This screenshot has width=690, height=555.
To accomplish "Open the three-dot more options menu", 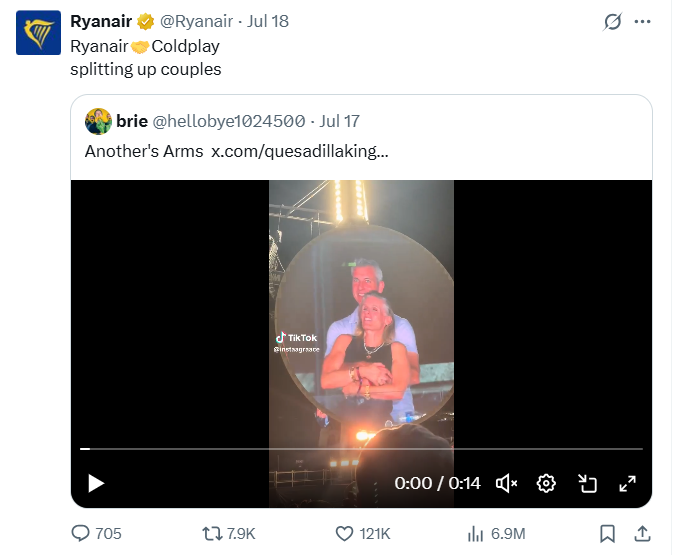I will pos(642,22).
